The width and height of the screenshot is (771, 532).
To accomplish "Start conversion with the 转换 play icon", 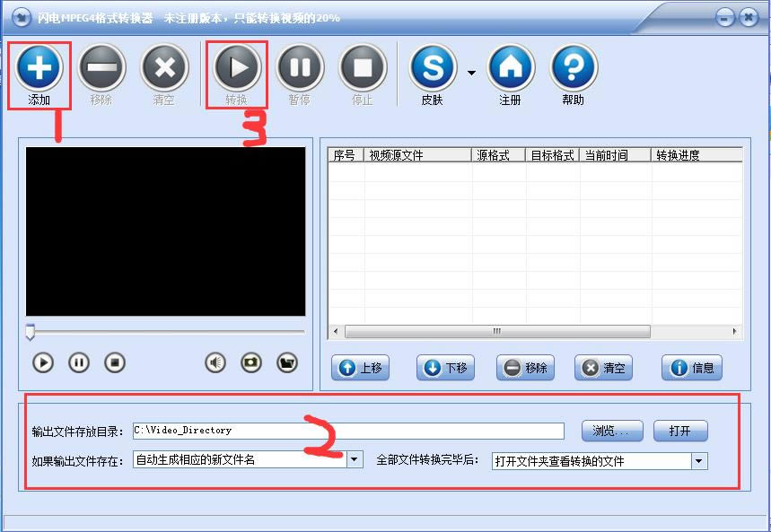I will pyautogui.click(x=237, y=67).
